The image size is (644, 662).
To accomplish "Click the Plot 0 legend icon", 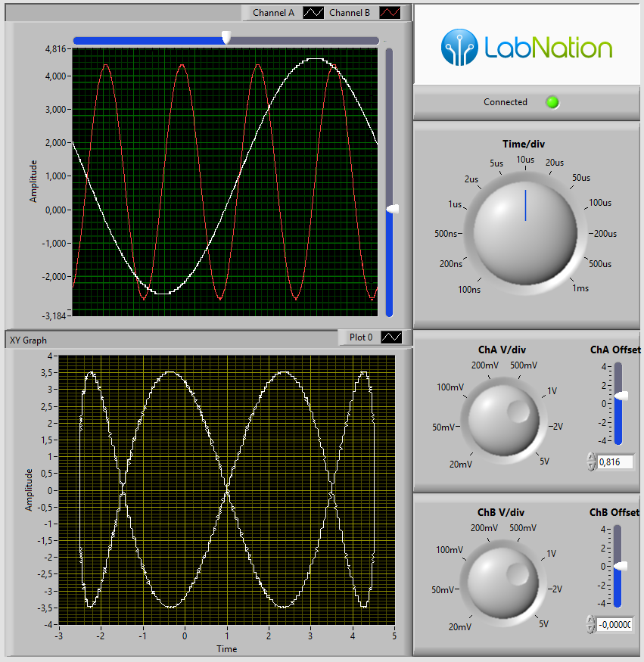I will (391, 337).
